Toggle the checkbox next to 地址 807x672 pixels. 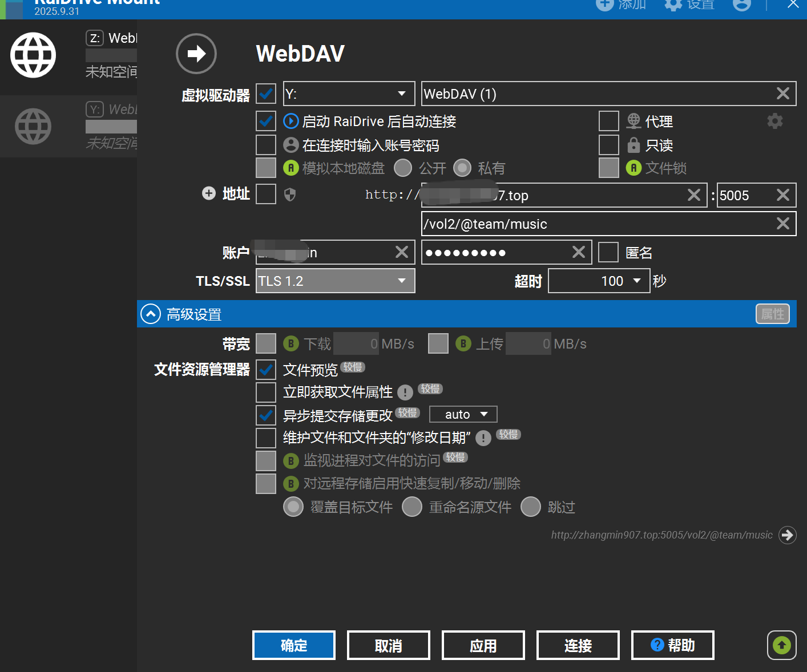click(x=266, y=194)
